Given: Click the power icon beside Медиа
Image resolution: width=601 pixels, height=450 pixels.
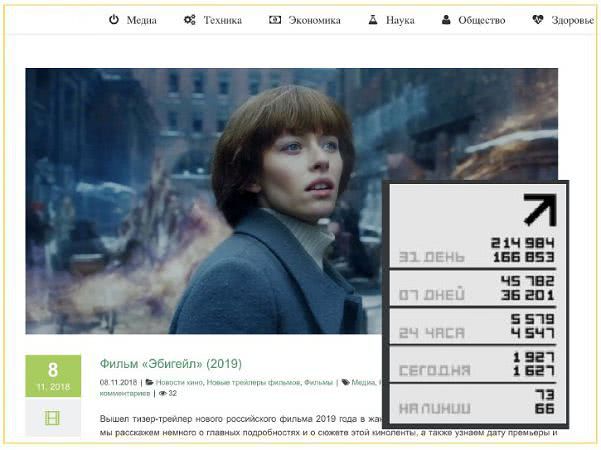Looking at the screenshot, I should [114, 19].
